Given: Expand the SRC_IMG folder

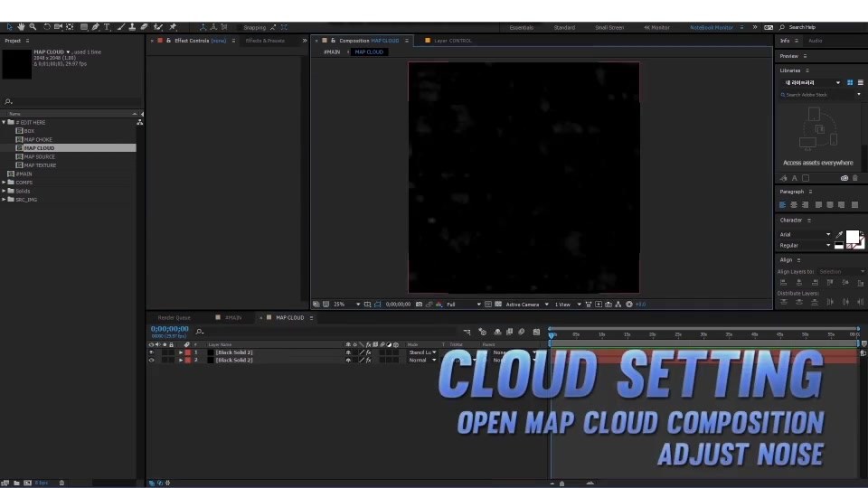Looking at the screenshot, I should [x=4, y=200].
